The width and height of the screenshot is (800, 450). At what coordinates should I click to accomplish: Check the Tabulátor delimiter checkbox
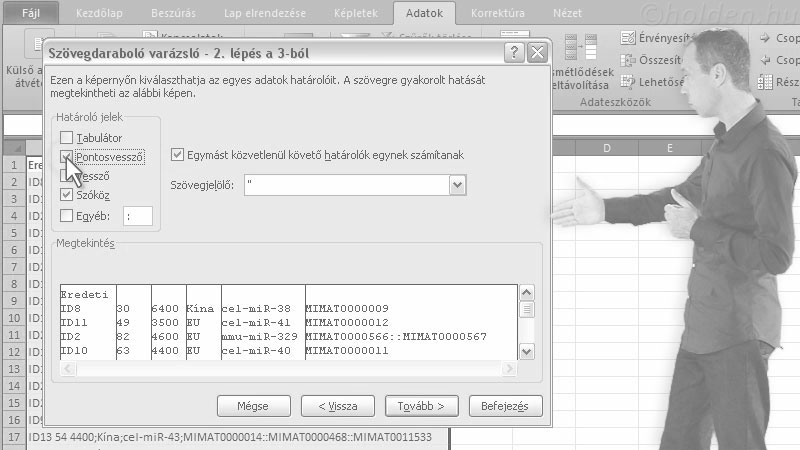[66, 138]
